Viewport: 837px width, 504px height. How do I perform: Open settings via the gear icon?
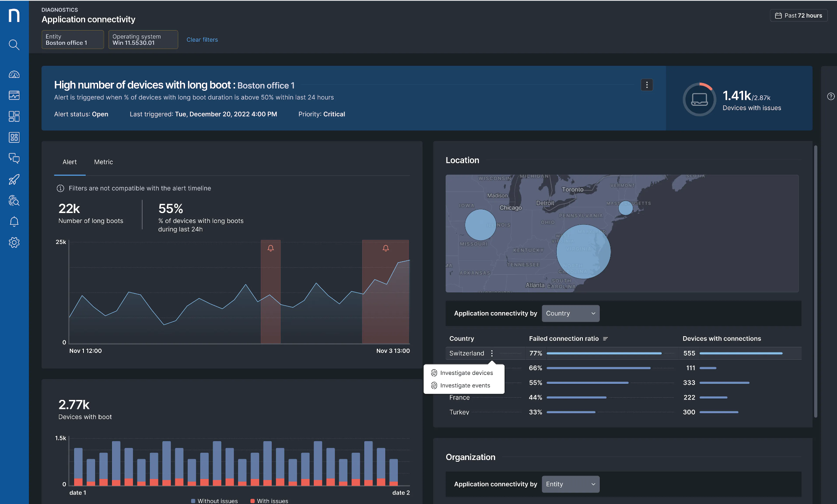coord(14,242)
